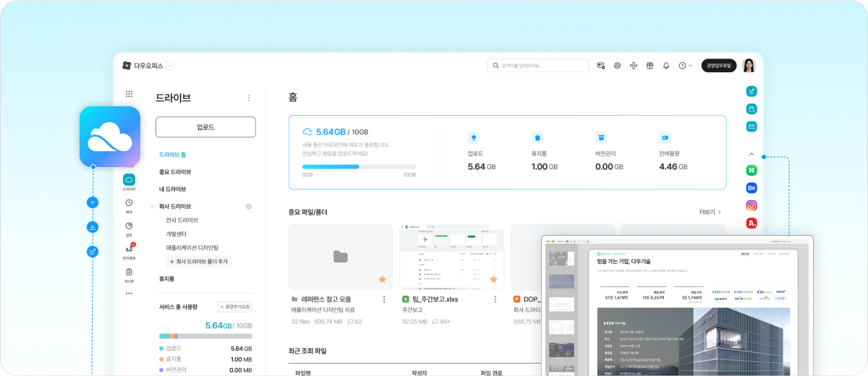The width and height of the screenshot is (868, 376).
Task: Toggle favorite star on 팀_주간보고.xlsx
Action: tap(493, 279)
